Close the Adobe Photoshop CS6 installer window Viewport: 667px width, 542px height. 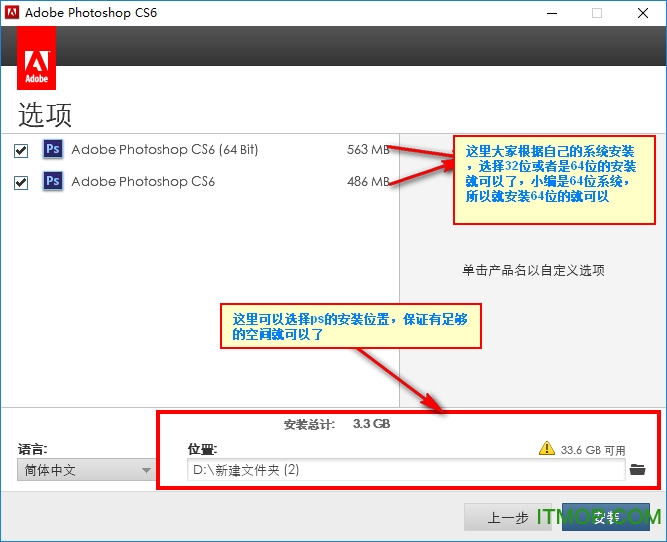(x=643, y=13)
